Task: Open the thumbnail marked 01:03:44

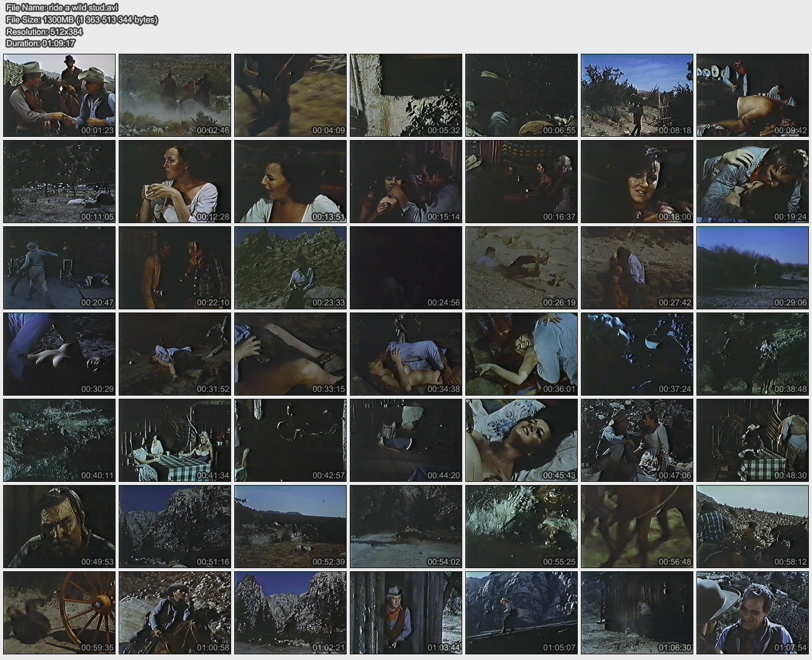Action: coord(406,612)
